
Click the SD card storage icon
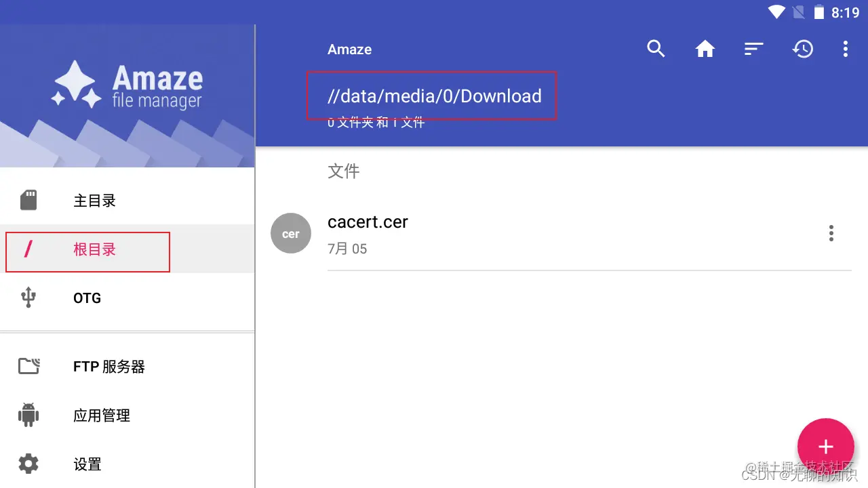point(28,201)
